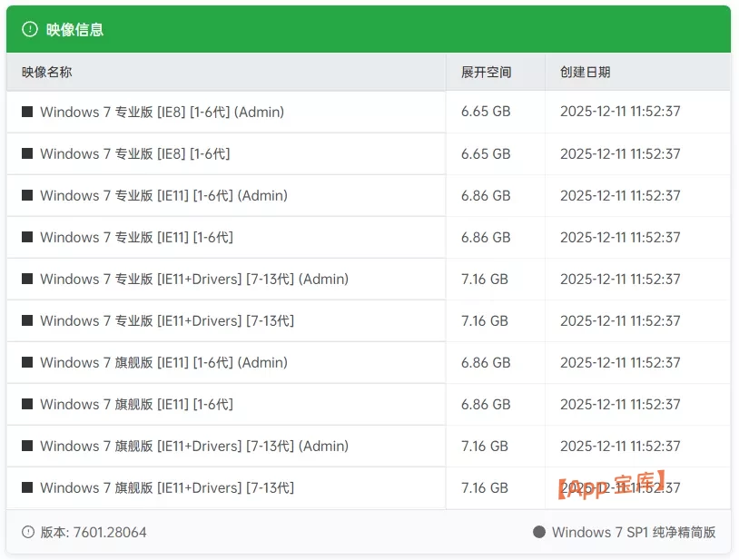This screenshot has width=739, height=560.
Task: Click the gray dot before Windows 7 SP1 纯净精简版
Action: pos(539,532)
